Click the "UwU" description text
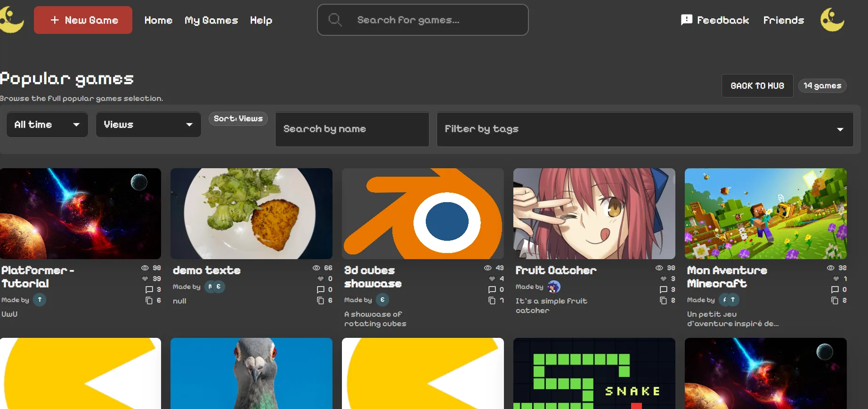 [x=9, y=314]
